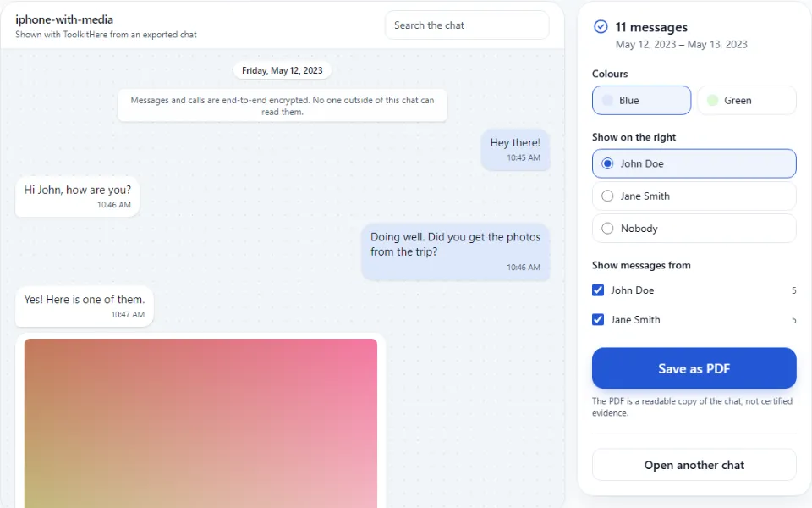Click Open another chat button
This screenshot has width=812, height=508.
coord(694,465)
